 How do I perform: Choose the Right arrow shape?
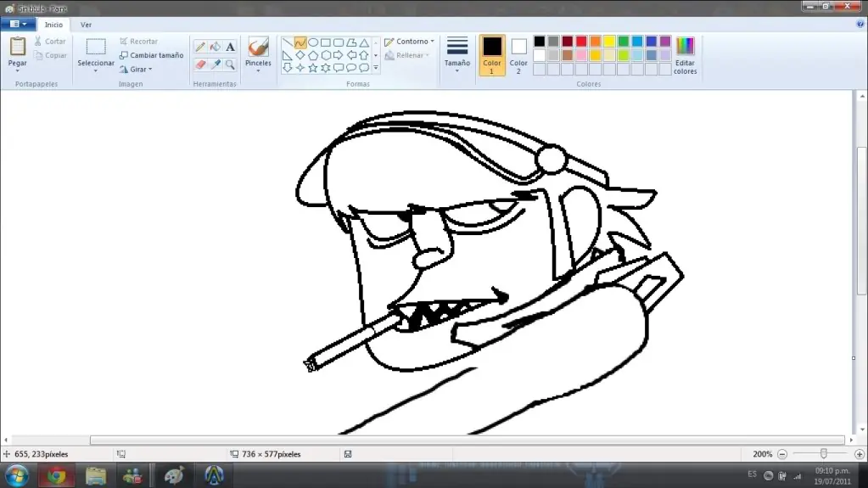click(x=339, y=55)
